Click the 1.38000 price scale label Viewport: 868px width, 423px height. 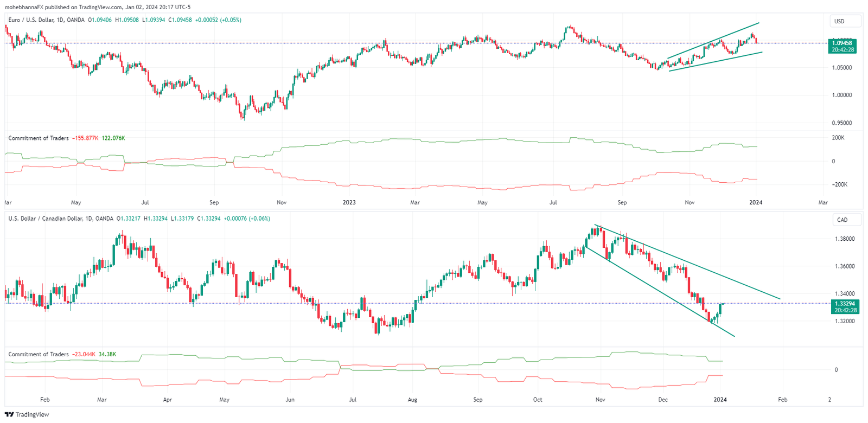pyautogui.click(x=845, y=239)
